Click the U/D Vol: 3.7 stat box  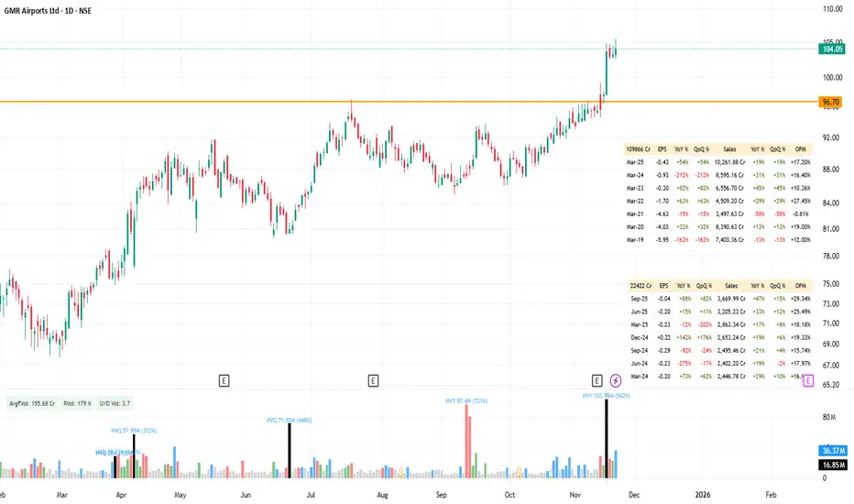pos(115,404)
